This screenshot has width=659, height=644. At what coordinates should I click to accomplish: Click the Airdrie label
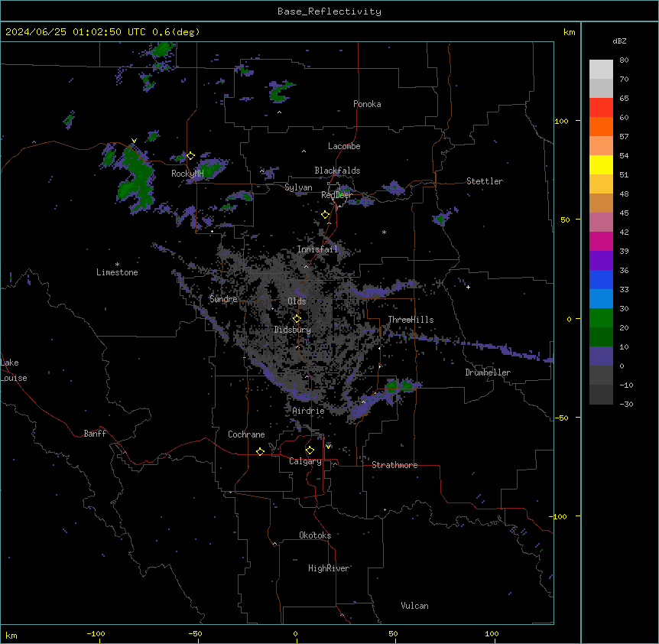click(x=308, y=411)
